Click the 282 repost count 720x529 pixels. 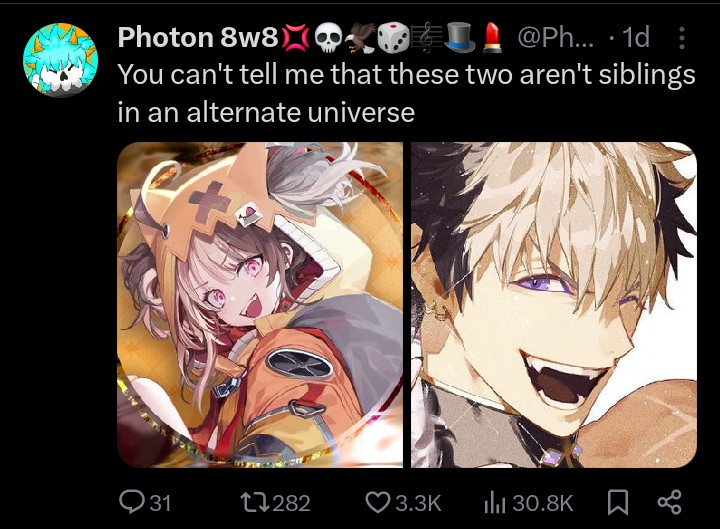[291, 503]
